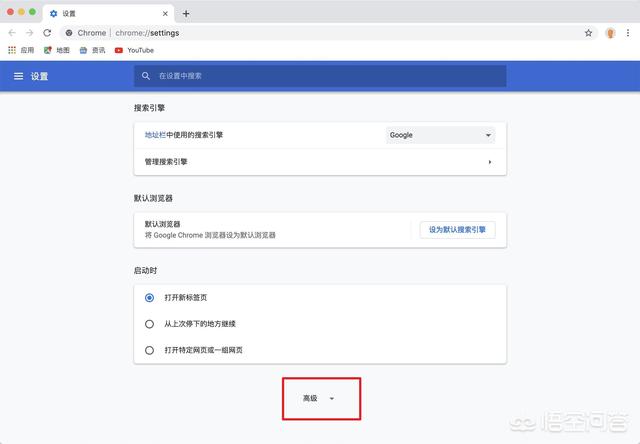Image resolution: width=640 pixels, height=444 pixels.
Task: Select 从上次停下的地方继续 radio option
Action: pos(150,324)
